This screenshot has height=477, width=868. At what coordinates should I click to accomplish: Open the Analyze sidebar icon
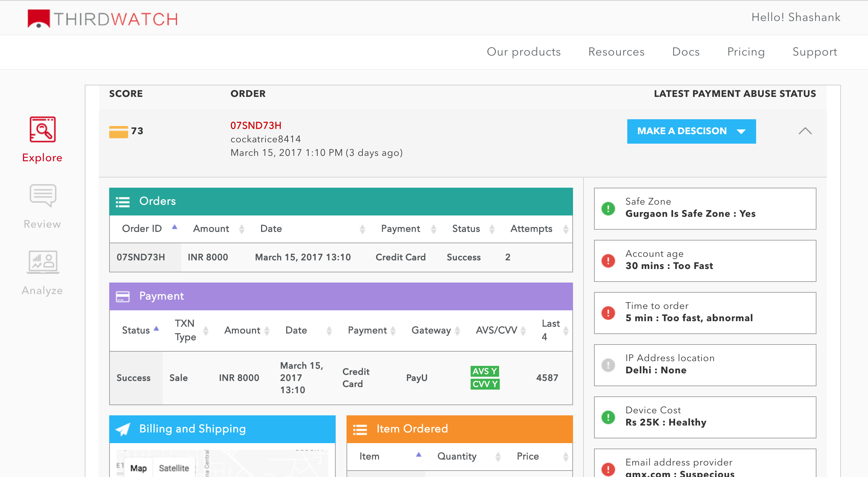coord(42,262)
